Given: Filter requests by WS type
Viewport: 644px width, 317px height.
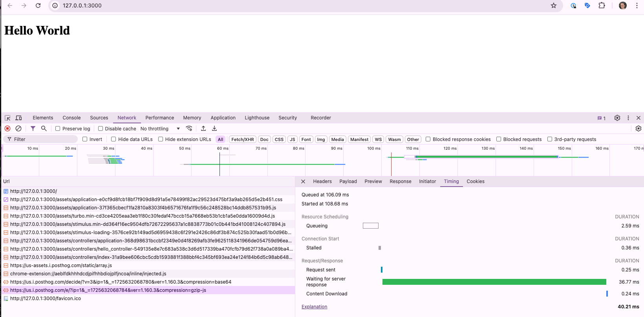Looking at the screenshot, I should coord(378,139).
